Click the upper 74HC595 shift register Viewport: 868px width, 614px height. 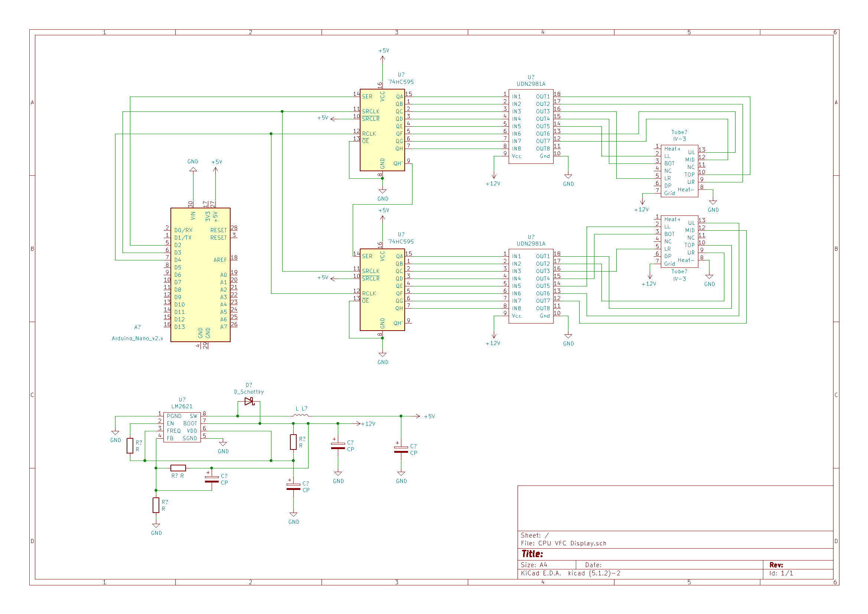point(382,130)
